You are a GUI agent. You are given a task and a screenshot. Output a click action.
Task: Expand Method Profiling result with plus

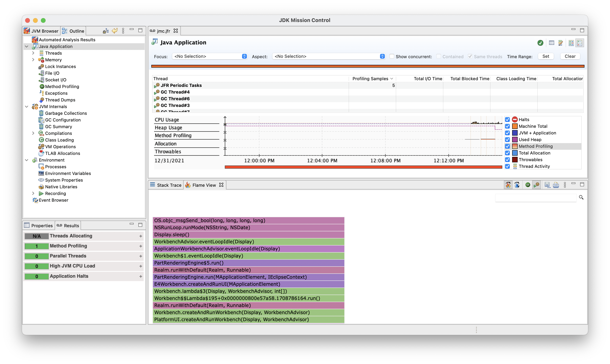point(141,246)
